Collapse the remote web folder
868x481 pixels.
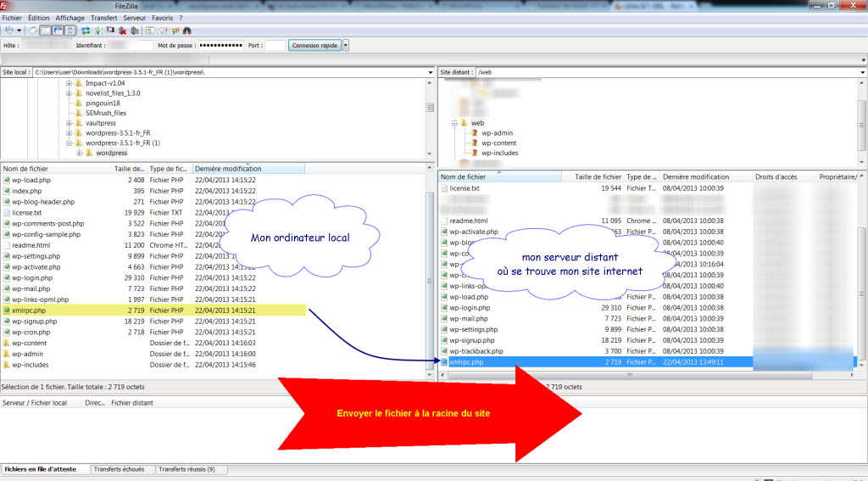(454, 123)
